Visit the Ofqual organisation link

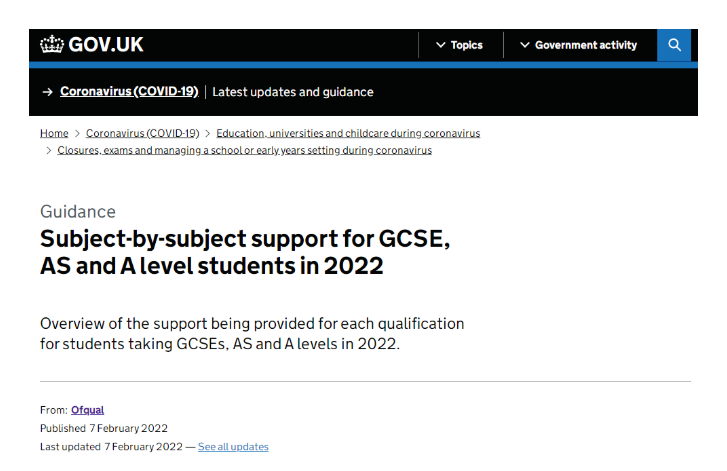pos(87,410)
